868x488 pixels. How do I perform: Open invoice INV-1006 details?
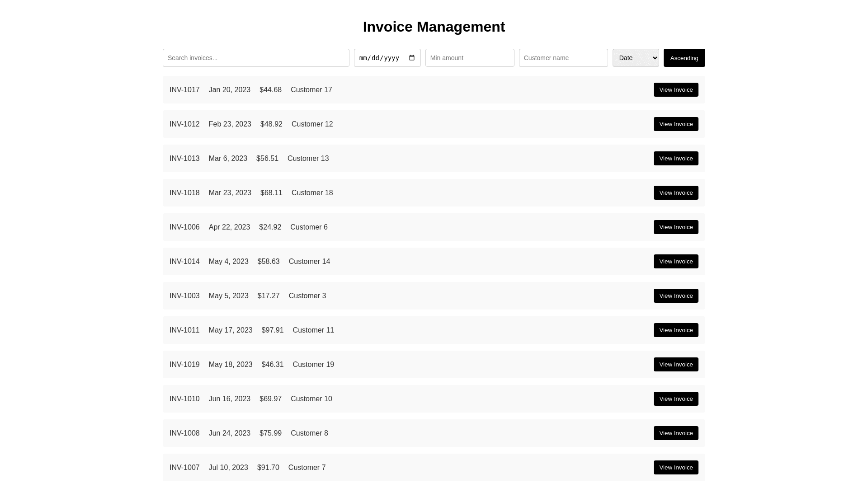[x=675, y=227]
